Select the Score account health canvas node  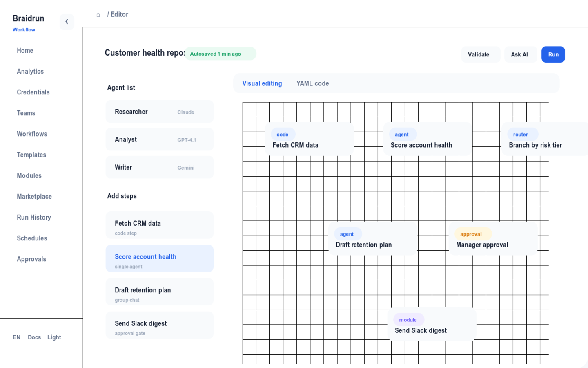point(428,139)
